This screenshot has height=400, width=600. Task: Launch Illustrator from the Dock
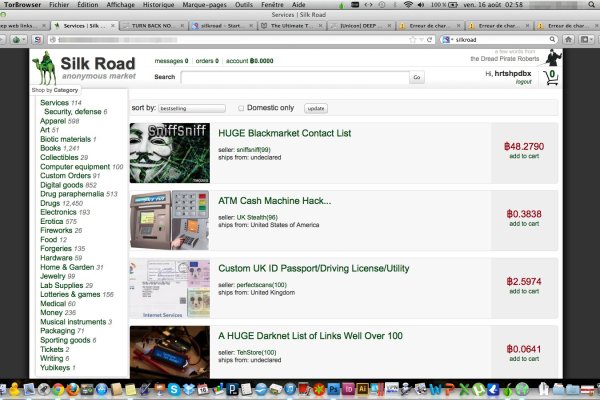[x=362, y=390]
